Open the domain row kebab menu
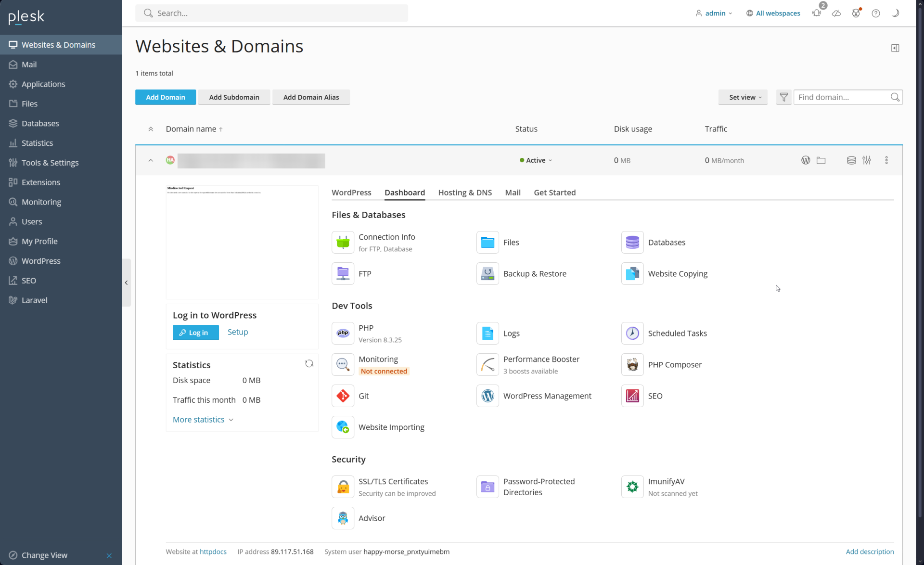 click(x=886, y=160)
